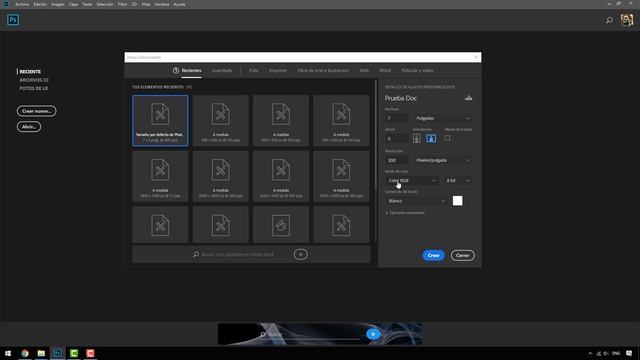640x360 pixels.
Task: Click the user profile avatar
Action: pos(627,20)
